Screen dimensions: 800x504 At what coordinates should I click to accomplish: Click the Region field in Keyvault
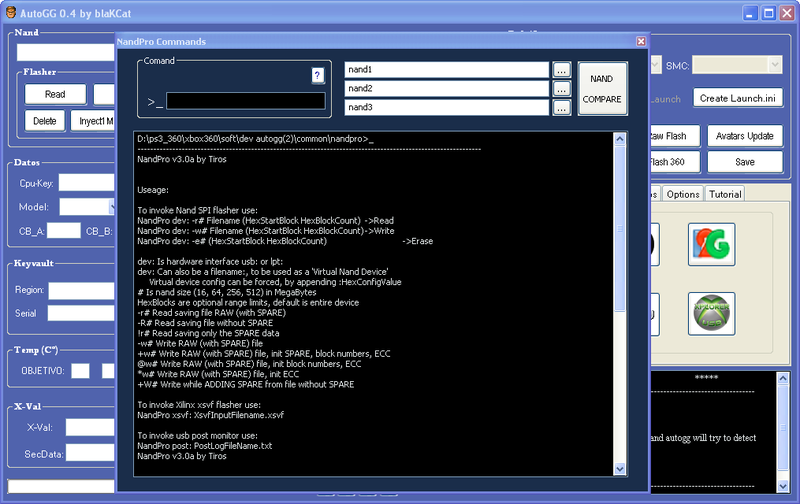click(x=82, y=290)
